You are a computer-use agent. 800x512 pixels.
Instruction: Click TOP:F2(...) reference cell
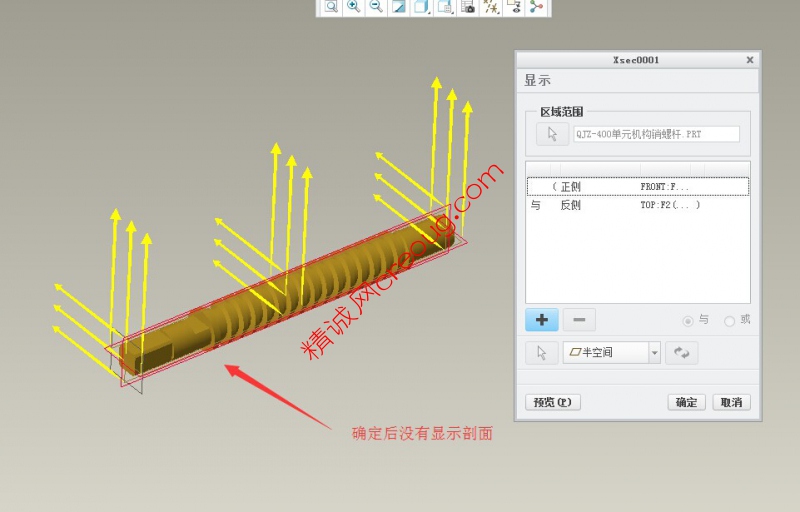tap(670, 205)
